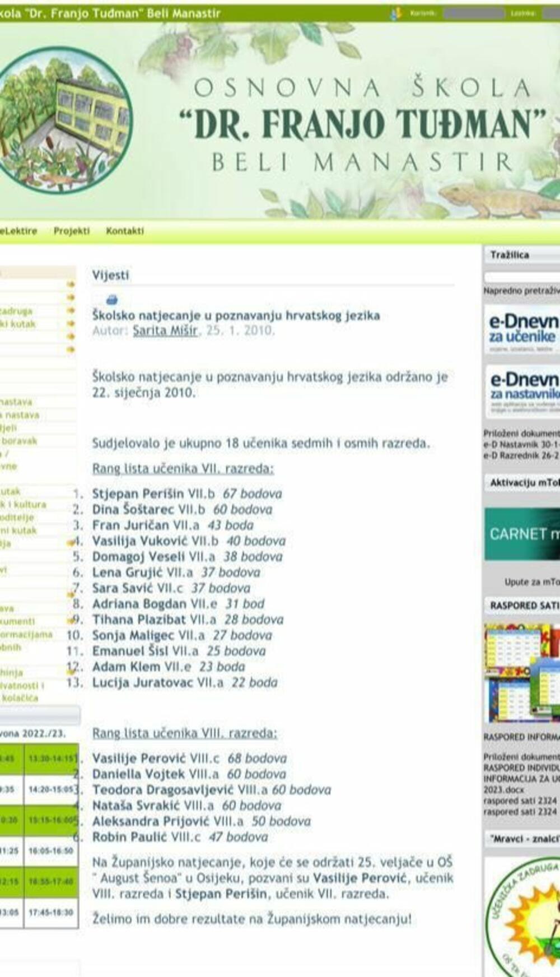Open the e-Dnevnik za nastavnike banner
The width and height of the screenshot is (560, 977).
pos(523,391)
